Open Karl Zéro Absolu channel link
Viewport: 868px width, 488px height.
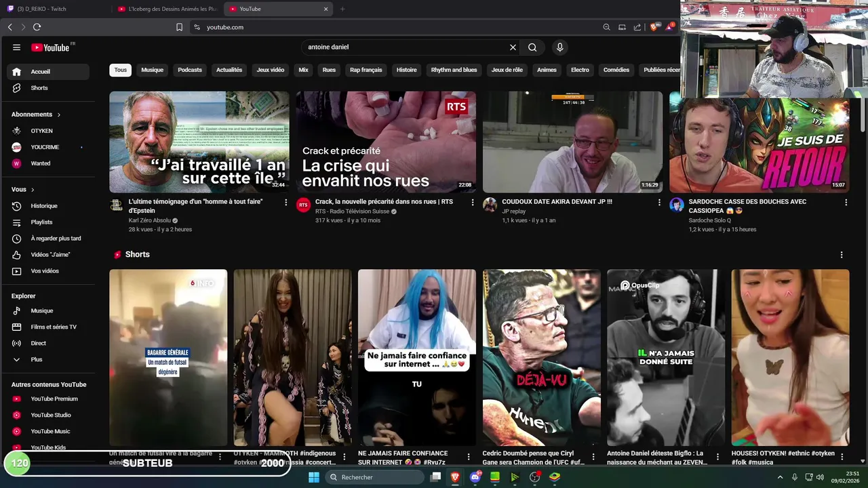(x=150, y=221)
